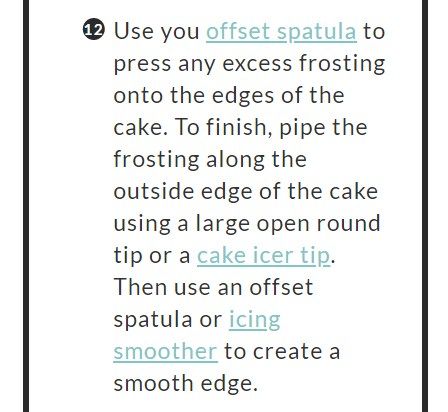Image resolution: width=448 pixels, height=412 pixels.
Task: Click the word "Use" starting the step
Action: [129, 31]
